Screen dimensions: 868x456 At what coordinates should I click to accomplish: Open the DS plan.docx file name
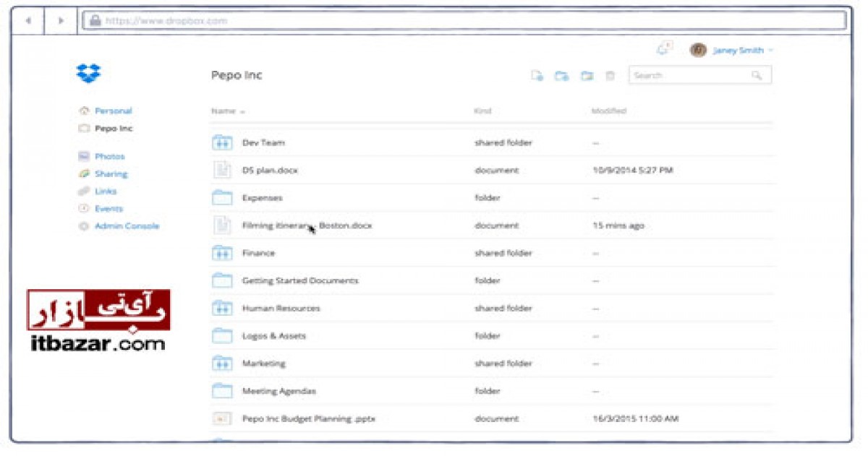point(270,170)
